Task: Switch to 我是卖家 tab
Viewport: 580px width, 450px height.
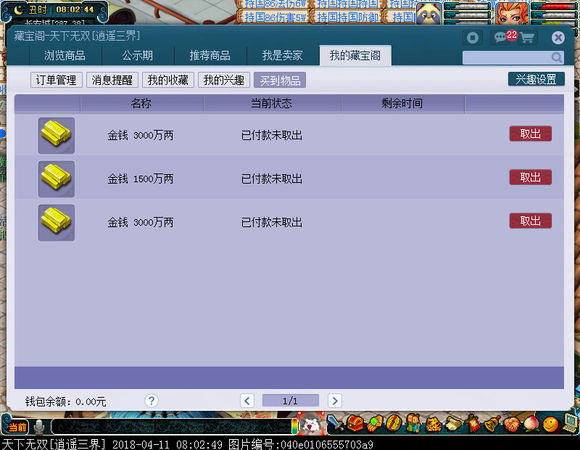Action: (x=282, y=55)
